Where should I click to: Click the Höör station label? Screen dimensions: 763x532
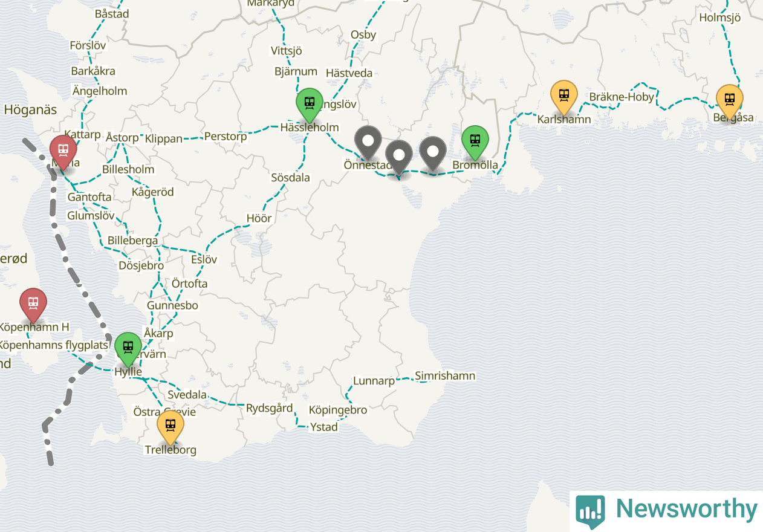[x=259, y=218]
